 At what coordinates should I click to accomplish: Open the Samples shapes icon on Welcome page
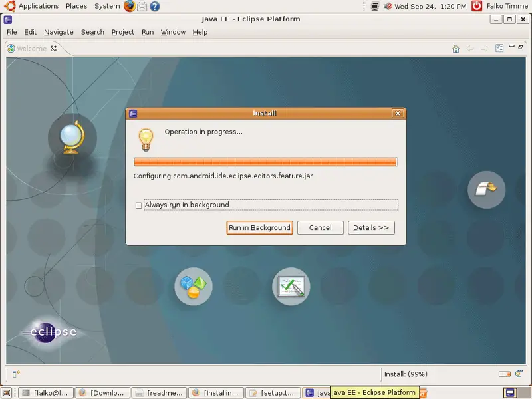(194, 287)
